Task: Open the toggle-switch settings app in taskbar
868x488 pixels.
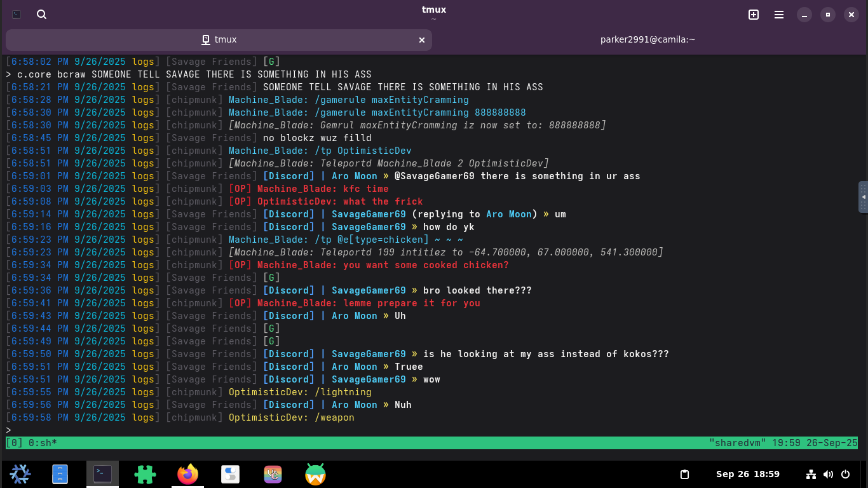Action: [x=230, y=474]
